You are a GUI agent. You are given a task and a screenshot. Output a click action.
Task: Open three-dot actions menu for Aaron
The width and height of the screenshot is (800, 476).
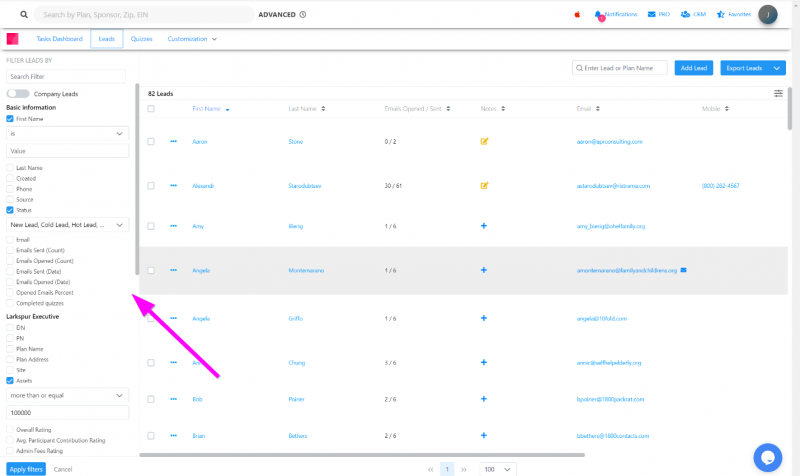coord(173,142)
